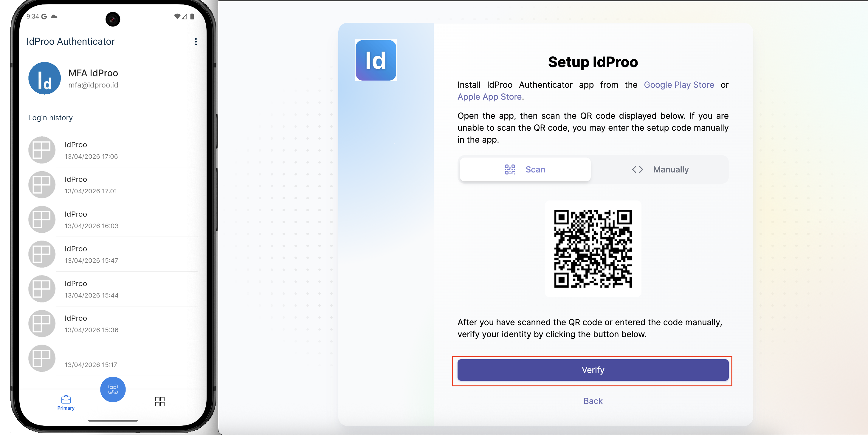The image size is (868, 435).
Task: Tap the Google G status bar icon
Action: coord(44,16)
